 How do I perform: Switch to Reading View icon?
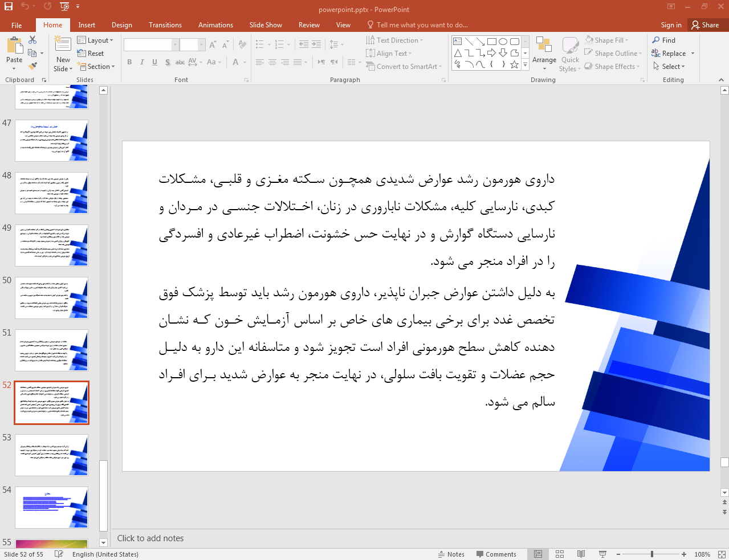point(581,554)
